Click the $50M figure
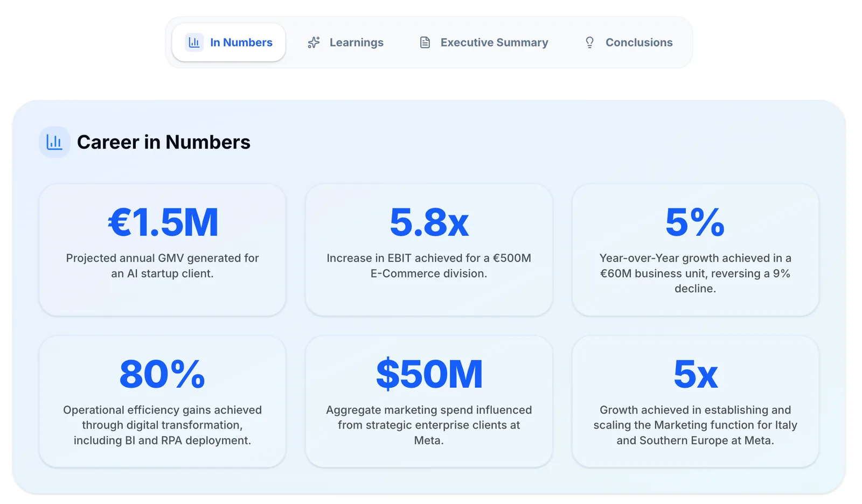This screenshot has width=862, height=504. (x=429, y=374)
